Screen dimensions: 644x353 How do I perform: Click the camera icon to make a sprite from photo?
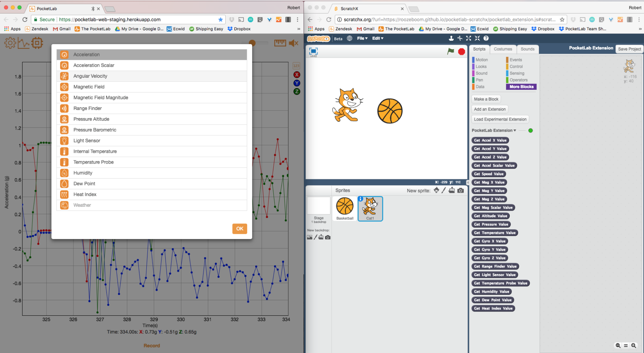[x=460, y=190]
